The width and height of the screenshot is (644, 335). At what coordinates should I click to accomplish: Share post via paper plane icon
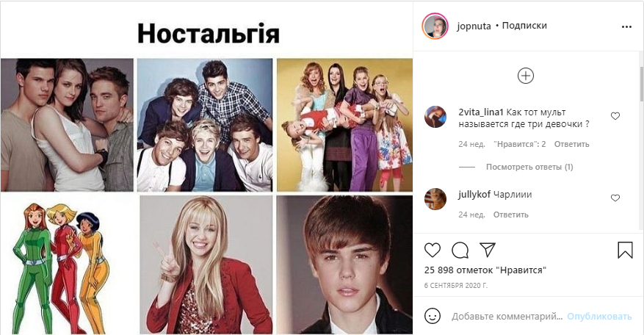pyautogui.click(x=488, y=250)
